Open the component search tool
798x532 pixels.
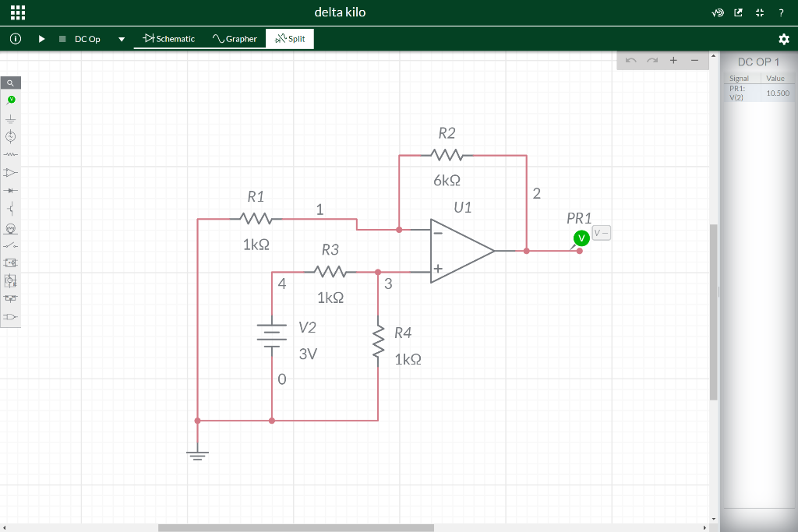click(x=10, y=82)
